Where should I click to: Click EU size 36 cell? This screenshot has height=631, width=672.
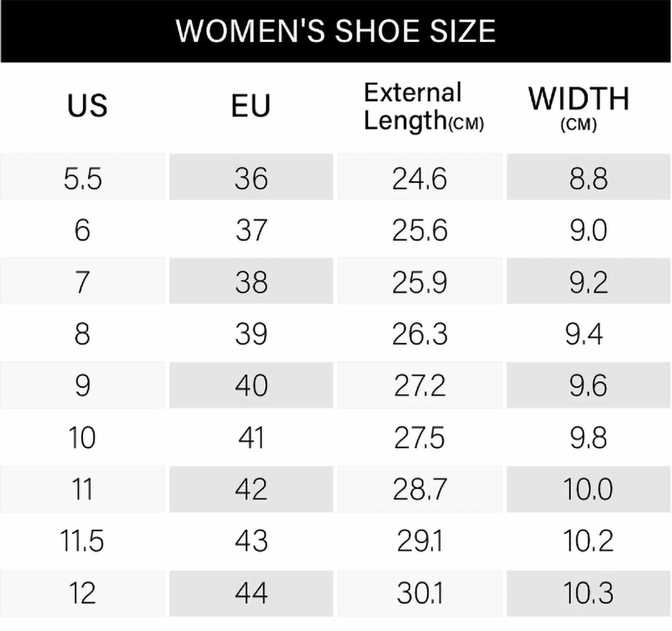coord(251,178)
